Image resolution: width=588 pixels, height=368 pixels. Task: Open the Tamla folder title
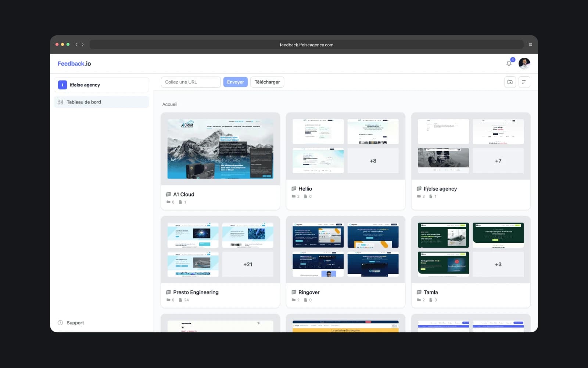[431, 292]
